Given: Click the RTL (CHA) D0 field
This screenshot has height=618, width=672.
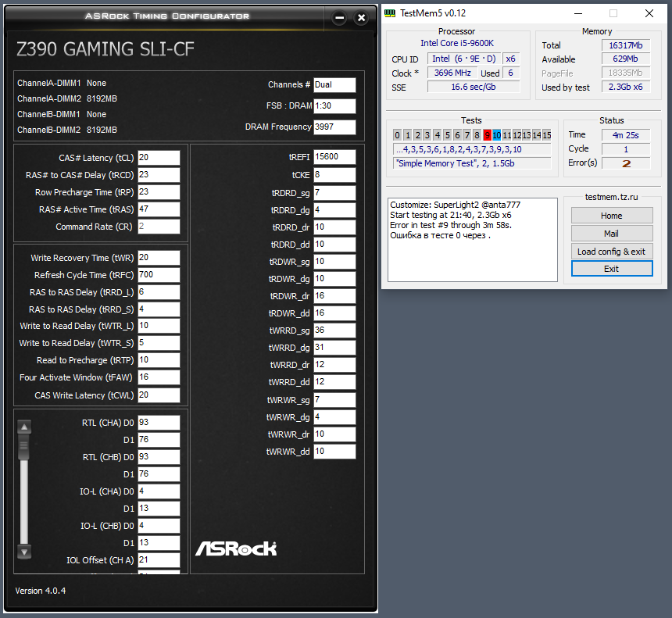Looking at the screenshot, I should tap(159, 423).
